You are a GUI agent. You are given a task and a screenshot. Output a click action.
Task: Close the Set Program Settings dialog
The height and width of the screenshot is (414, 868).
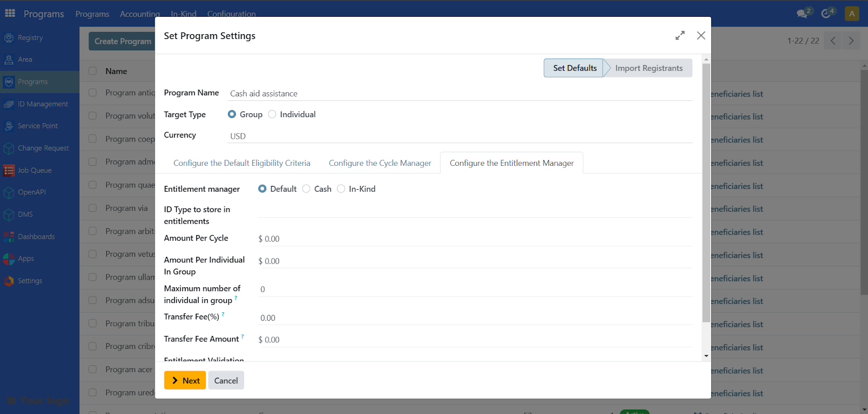tap(701, 35)
